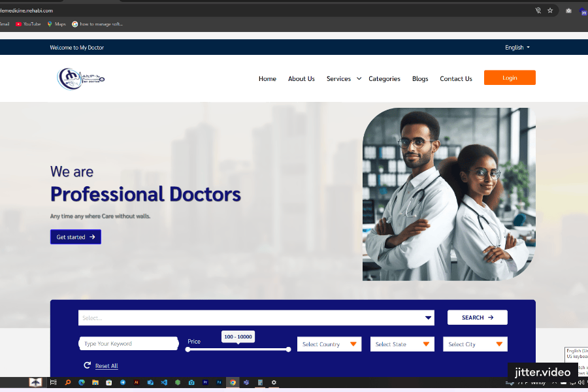Bookmark this page with the star icon
The image size is (588, 392).
550,10
